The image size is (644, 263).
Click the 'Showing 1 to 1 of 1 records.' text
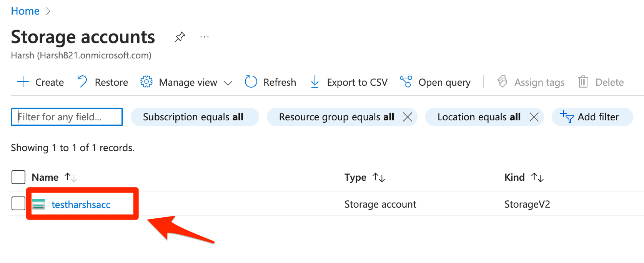pyautogui.click(x=73, y=148)
